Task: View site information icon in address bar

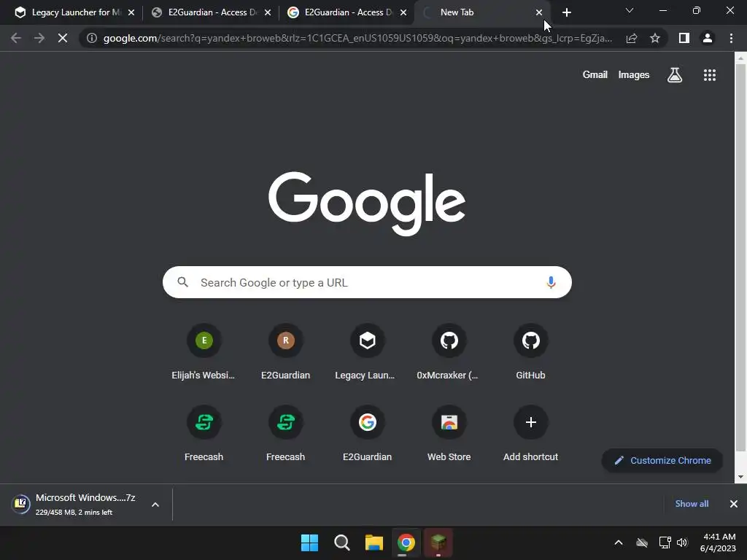Action: [x=91, y=38]
